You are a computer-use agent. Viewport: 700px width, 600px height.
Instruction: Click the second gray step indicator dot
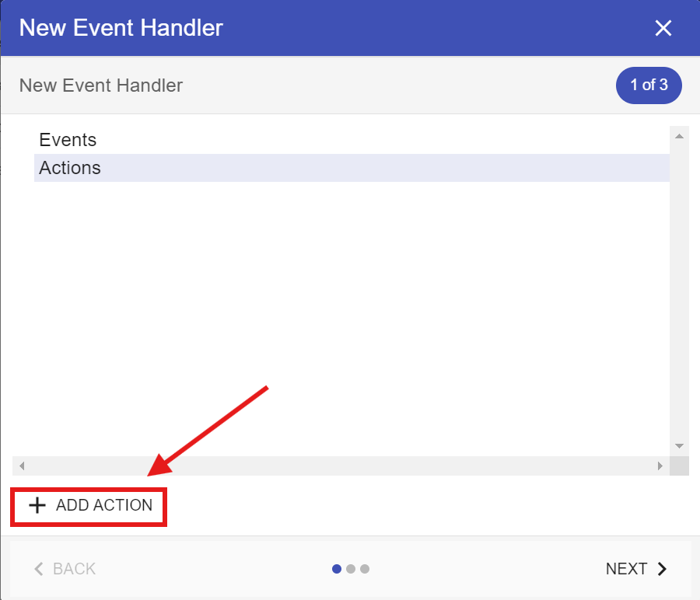(351, 569)
